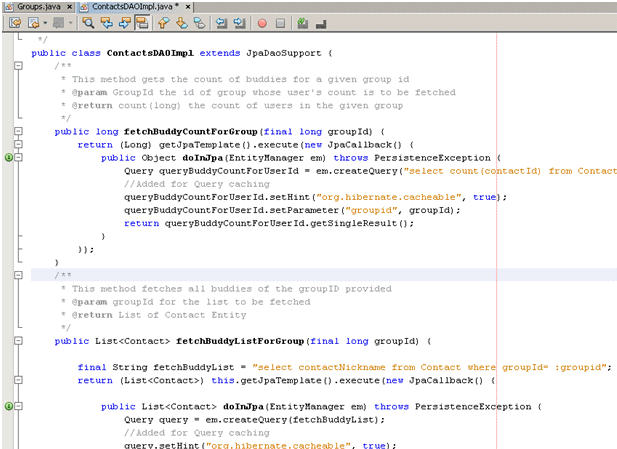The width and height of the screenshot is (617, 449).
Task: Jump to the Last Edit location icon
Action: (15, 23)
